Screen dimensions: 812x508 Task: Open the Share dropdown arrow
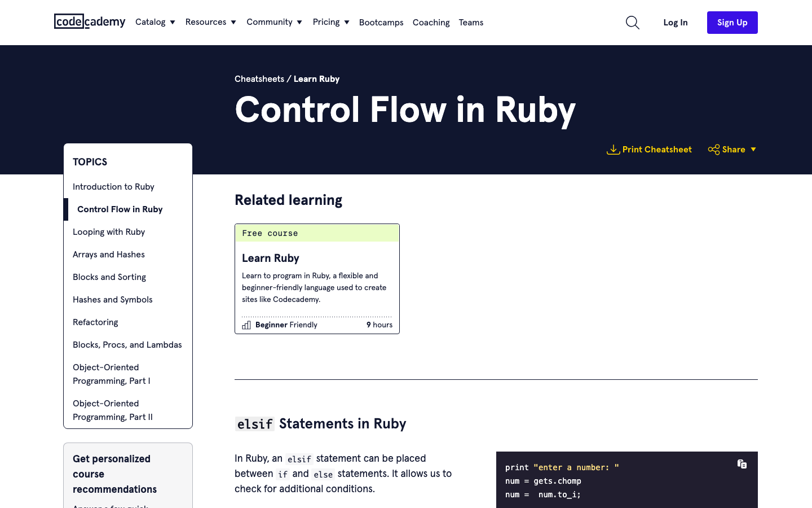tap(753, 150)
